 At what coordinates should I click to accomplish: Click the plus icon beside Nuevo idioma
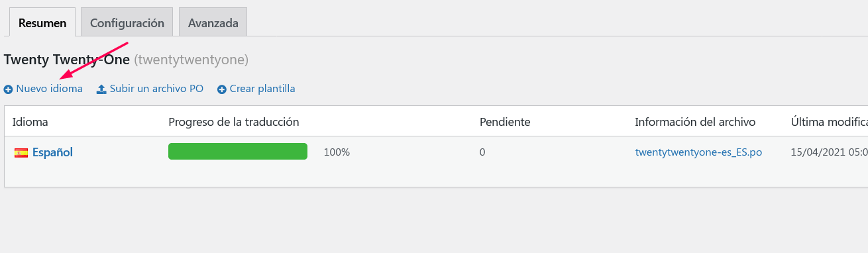(8, 89)
